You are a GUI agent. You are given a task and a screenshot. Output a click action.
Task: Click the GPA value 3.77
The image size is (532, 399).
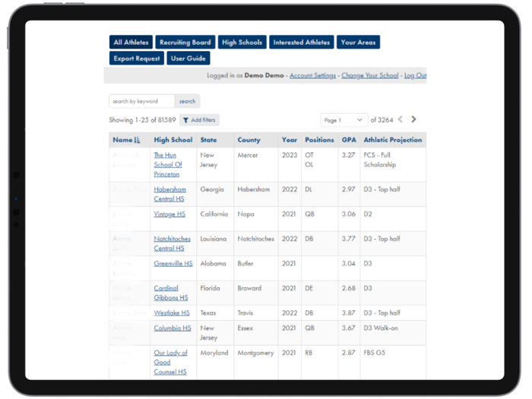pyautogui.click(x=348, y=239)
